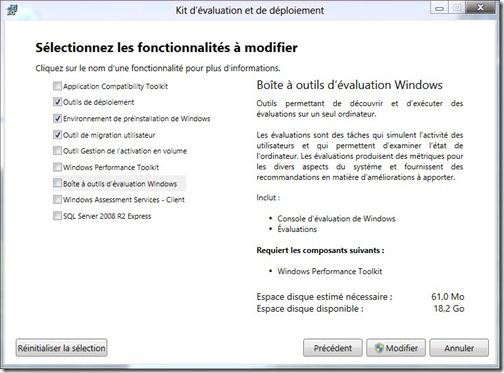Select the Windows Performance Toolkit feature name
This screenshot has width=504, height=373.
tap(111, 167)
